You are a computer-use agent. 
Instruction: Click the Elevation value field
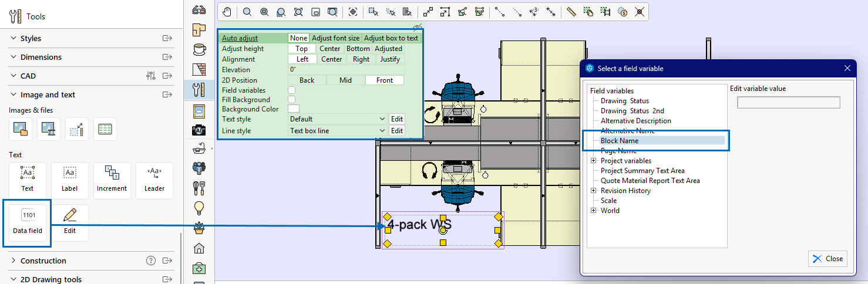tap(346, 70)
